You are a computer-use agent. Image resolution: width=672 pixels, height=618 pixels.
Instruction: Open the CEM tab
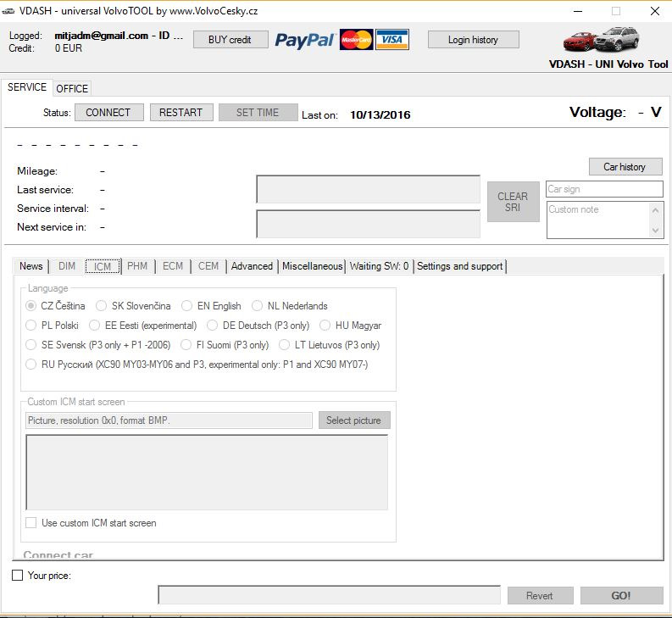coord(208,266)
